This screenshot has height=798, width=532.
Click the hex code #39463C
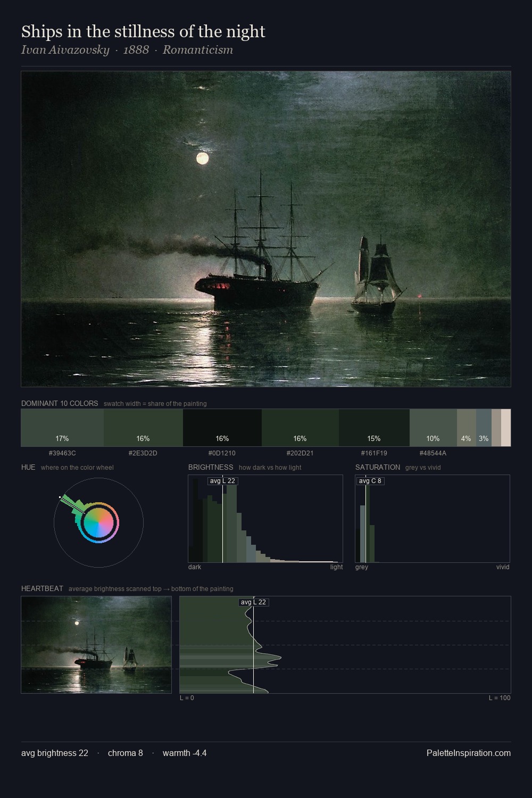(62, 453)
